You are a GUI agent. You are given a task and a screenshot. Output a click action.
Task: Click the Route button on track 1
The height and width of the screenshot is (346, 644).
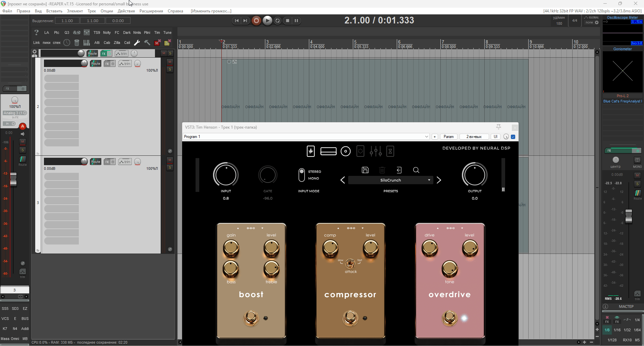92,53
